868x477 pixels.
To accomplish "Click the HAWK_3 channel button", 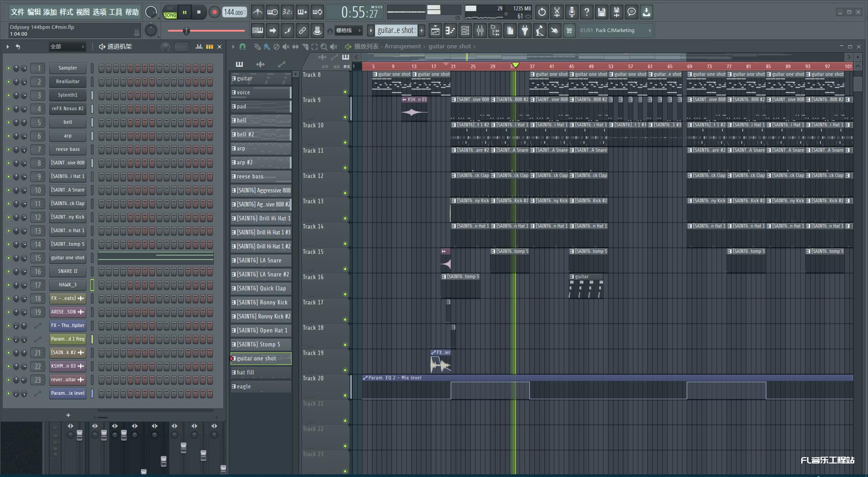I will tap(67, 285).
